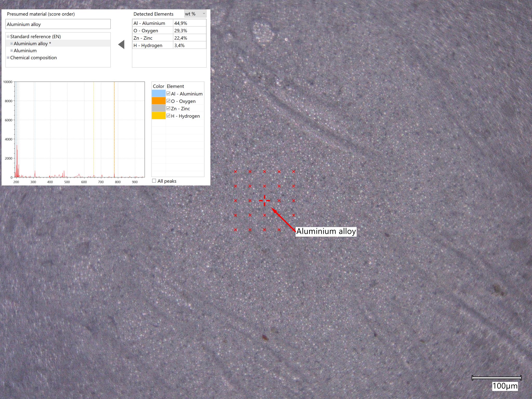Collapse the Standard reference (EN) node
This screenshot has width=532, height=399.
pyautogui.click(x=8, y=37)
